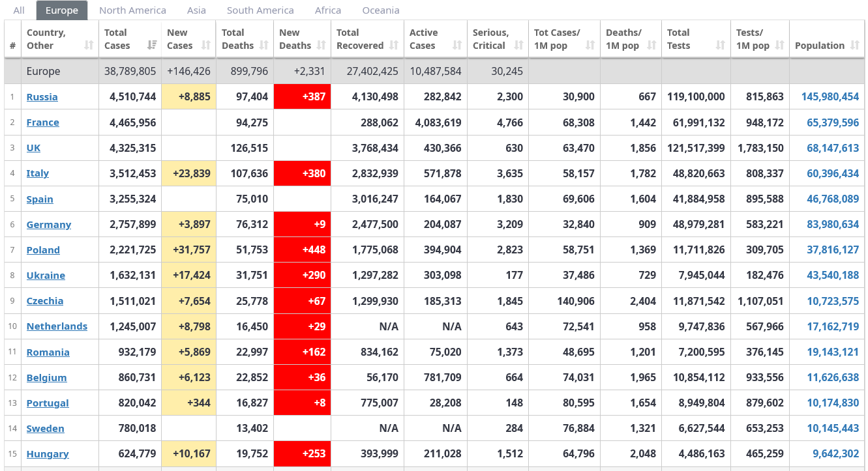
Task: Select Italy new cases +23,839 cell
Action: [189, 173]
